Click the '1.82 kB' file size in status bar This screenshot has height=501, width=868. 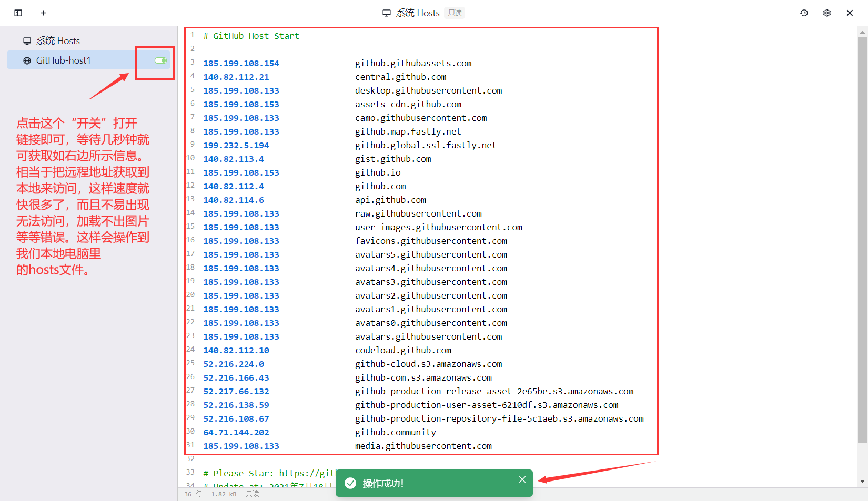(x=224, y=494)
